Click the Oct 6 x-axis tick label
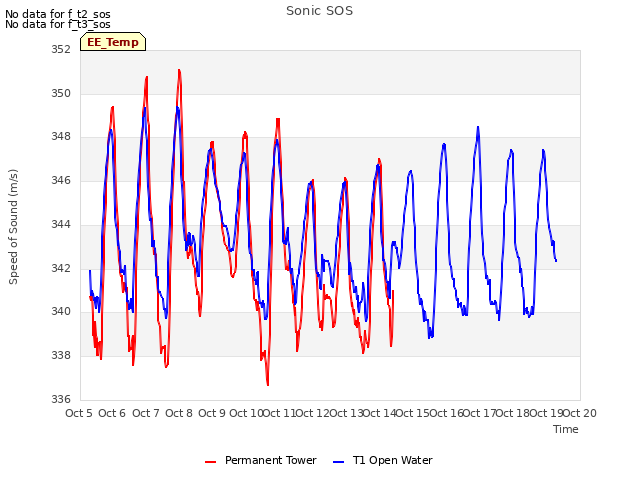The height and width of the screenshot is (480, 640). (112, 413)
